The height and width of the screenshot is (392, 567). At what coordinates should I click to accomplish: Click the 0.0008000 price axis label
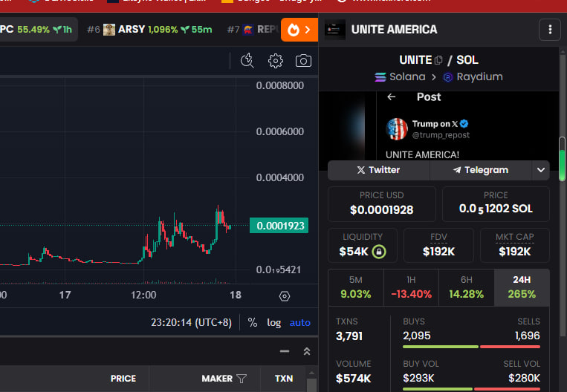click(280, 85)
